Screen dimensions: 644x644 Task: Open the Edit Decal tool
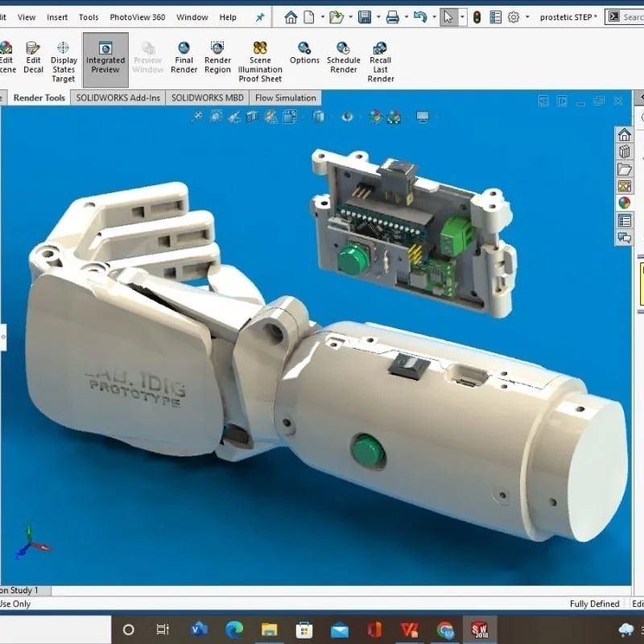coord(33,58)
